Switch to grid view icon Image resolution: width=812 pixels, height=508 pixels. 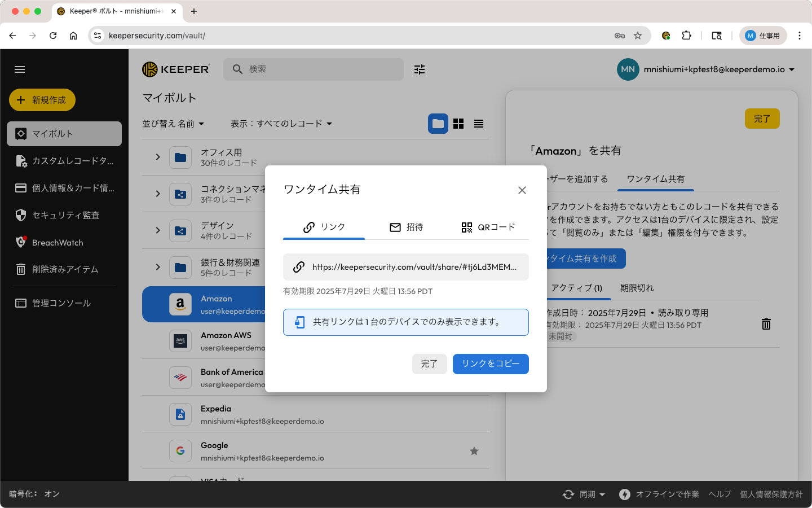[458, 124]
